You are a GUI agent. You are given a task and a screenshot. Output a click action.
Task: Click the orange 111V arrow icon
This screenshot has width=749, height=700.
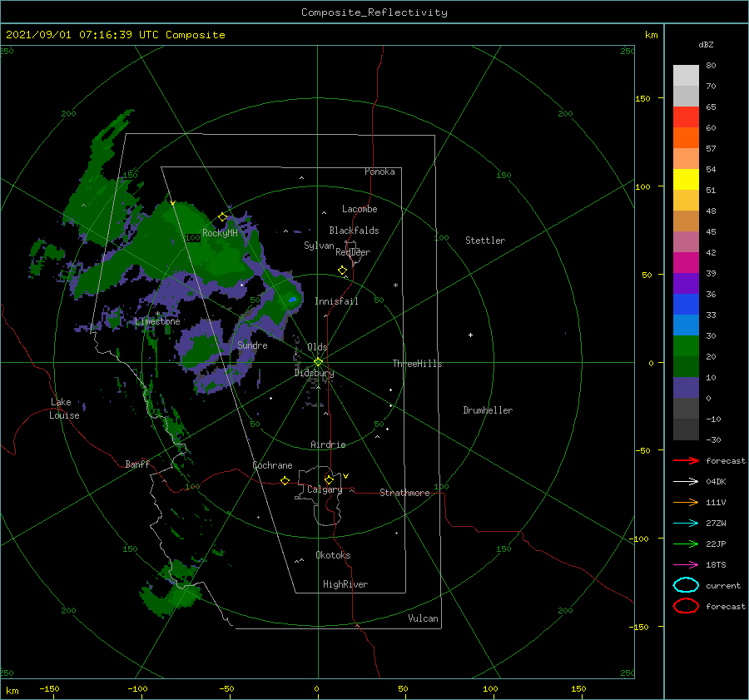tap(686, 502)
